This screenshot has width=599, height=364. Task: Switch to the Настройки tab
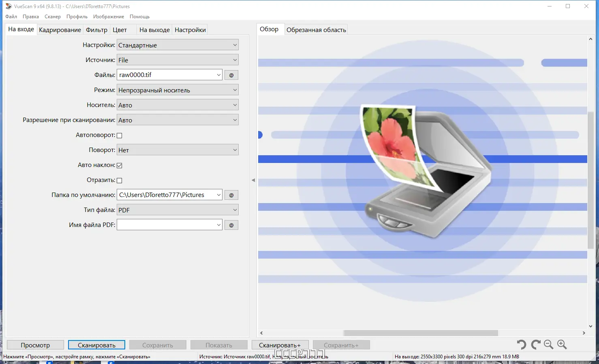tap(190, 30)
